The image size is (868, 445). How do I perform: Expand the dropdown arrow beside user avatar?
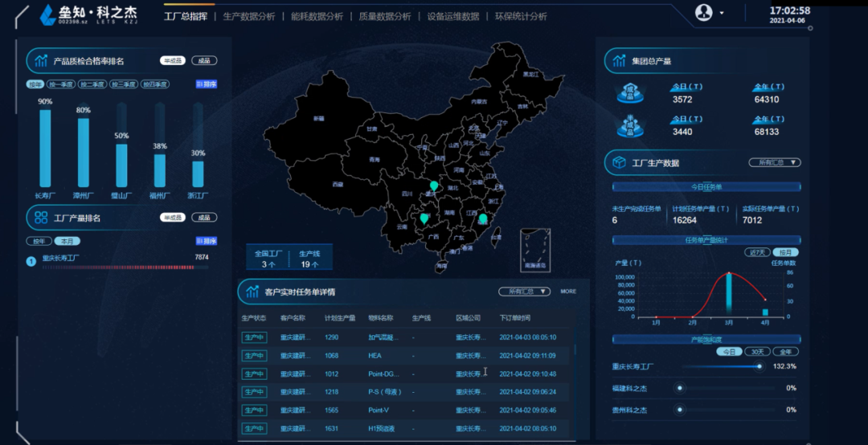[x=722, y=13]
